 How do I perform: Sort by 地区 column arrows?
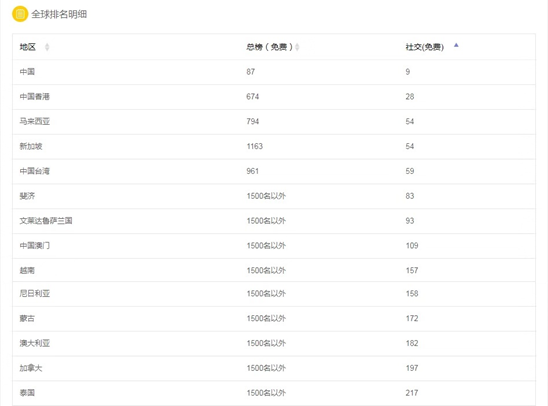click(47, 47)
